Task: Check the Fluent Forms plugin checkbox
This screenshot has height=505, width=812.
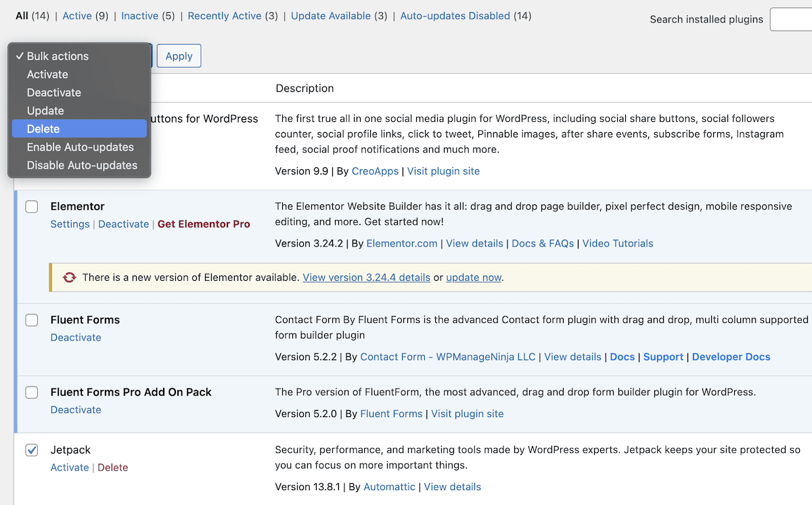Action: coord(32,320)
